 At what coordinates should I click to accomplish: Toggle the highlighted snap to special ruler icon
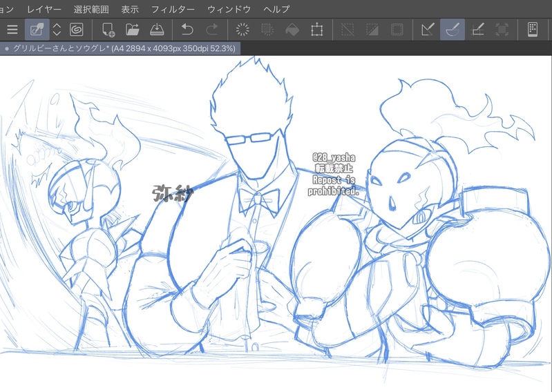pyautogui.click(x=453, y=30)
